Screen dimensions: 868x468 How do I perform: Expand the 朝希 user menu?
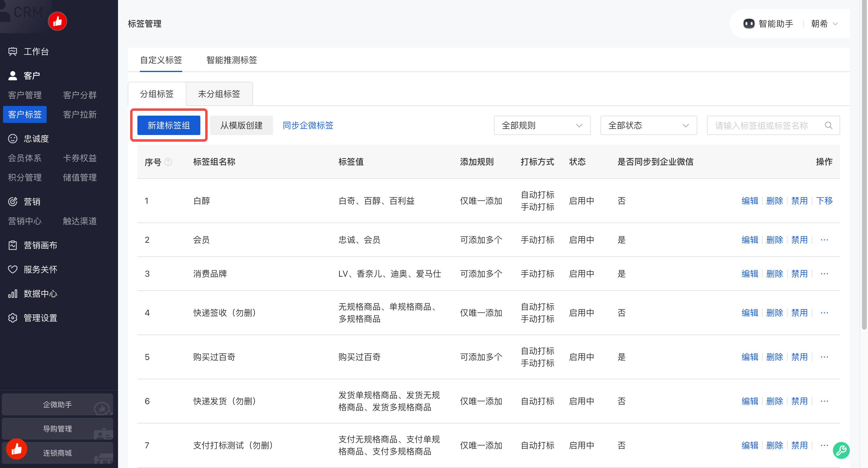824,24
